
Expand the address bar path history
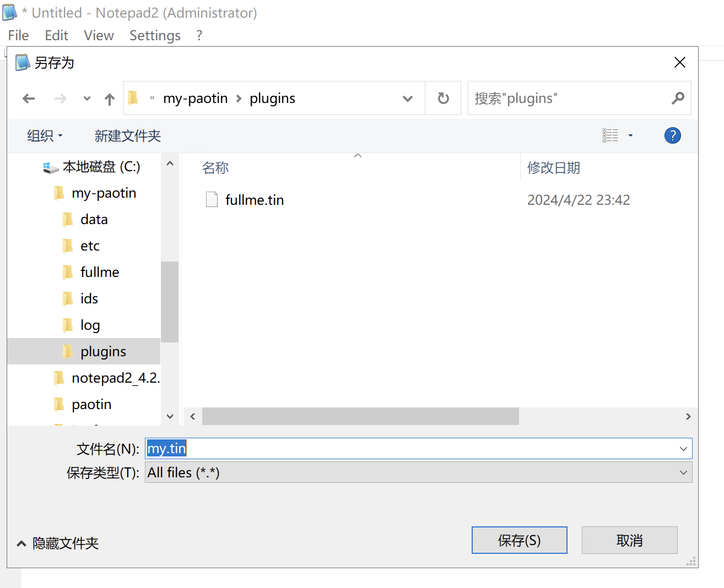pyautogui.click(x=408, y=99)
